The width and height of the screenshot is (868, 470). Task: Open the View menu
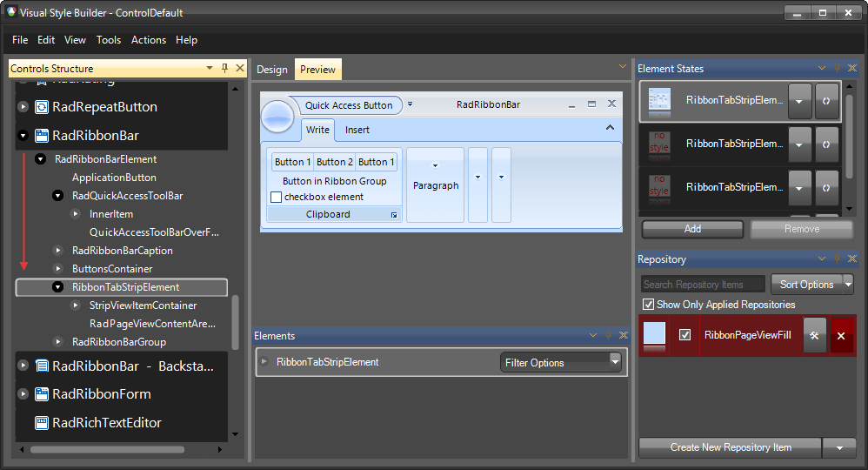75,40
